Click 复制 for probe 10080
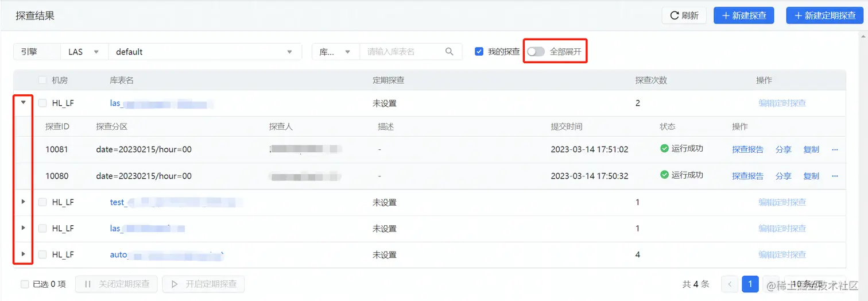Image resolution: width=868 pixels, height=301 pixels. (x=811, y=176)
